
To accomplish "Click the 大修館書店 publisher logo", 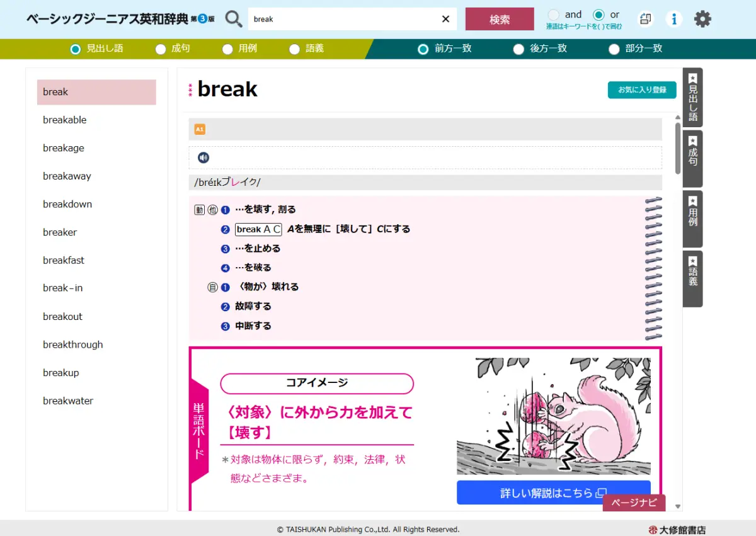I will point(677,530).
